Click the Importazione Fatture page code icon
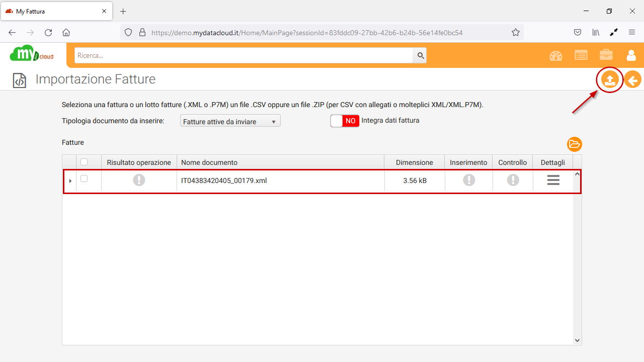The height and width of the screenshot is (362, 644). pos(19,80)
